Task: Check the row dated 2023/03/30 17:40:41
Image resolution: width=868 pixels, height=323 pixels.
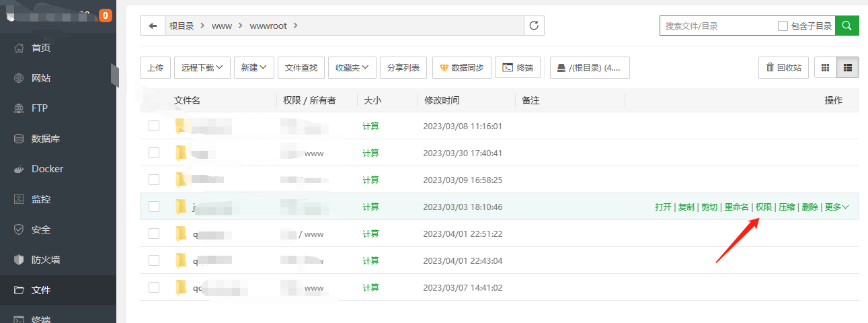Action: click(154, 153)
